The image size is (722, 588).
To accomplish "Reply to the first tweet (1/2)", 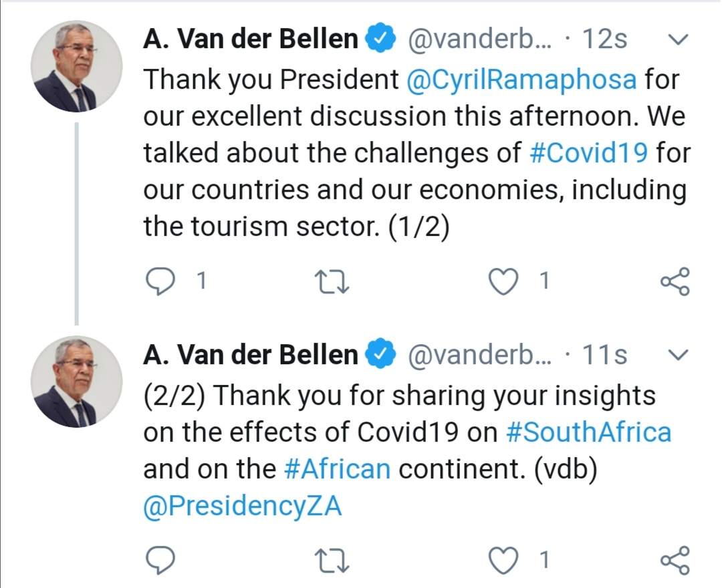I will click(x=160, y=281).
